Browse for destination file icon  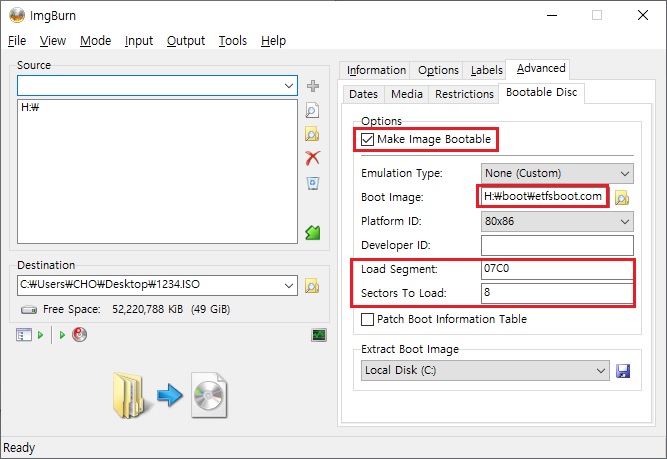coord(312,286)
